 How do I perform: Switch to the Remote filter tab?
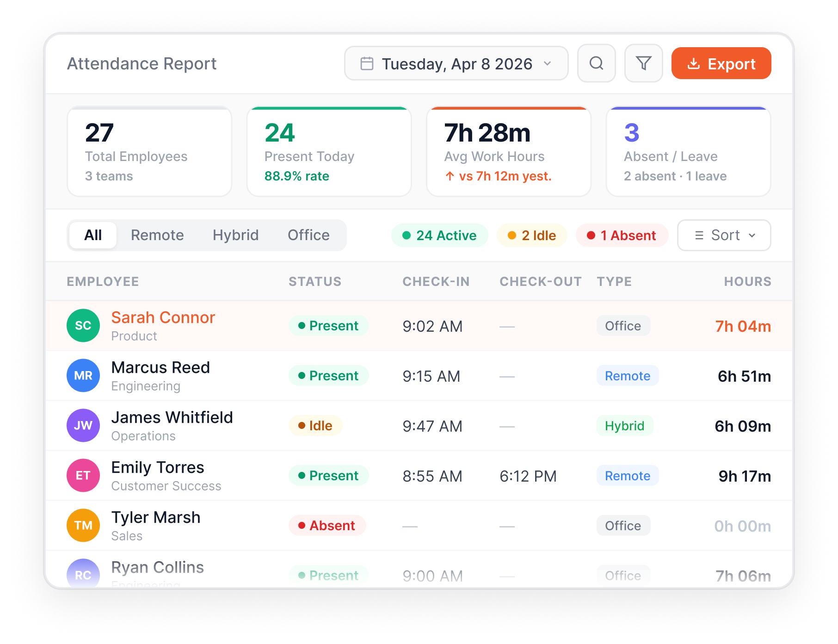coord(157,235)
